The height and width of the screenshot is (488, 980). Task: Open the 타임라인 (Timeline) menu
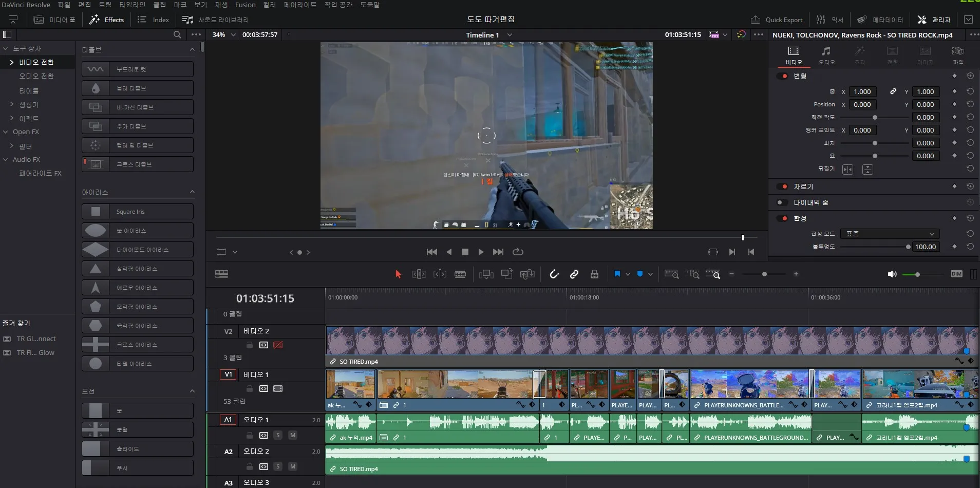pos(133,5)
